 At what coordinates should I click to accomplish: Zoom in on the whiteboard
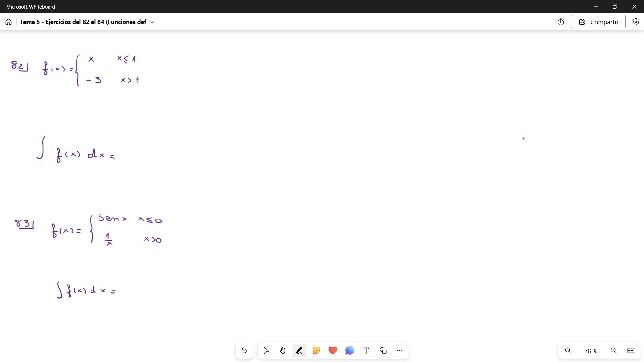coord(614,351)
